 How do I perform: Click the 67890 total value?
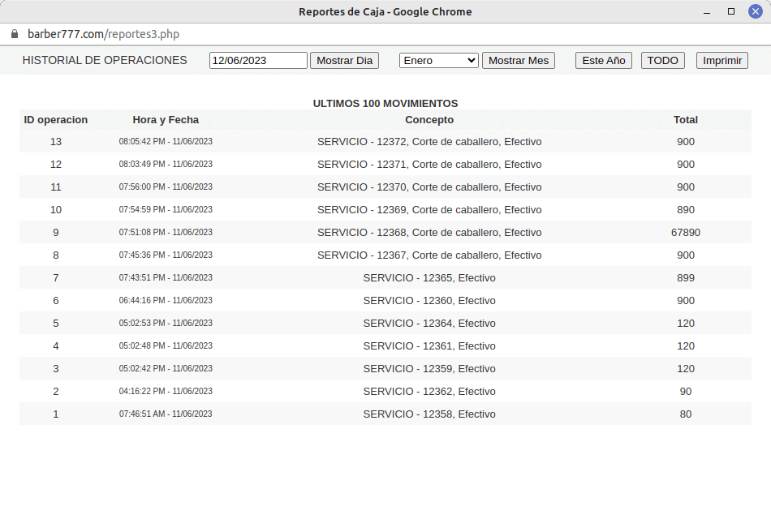(685, 233)
